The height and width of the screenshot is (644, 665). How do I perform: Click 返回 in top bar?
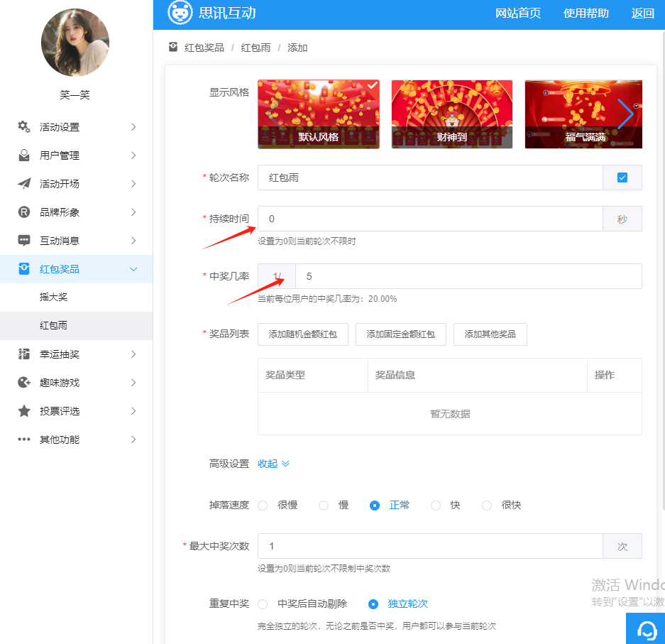point(642,13)
